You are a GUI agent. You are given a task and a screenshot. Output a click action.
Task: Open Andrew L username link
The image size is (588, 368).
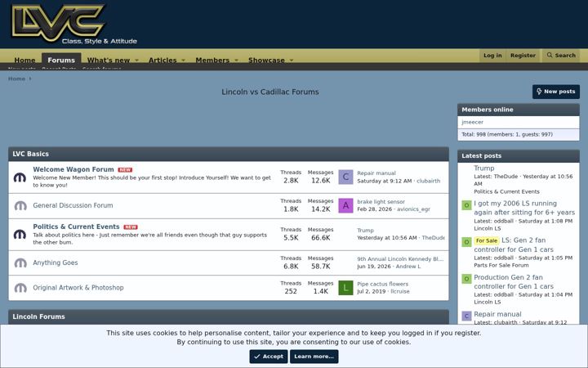(408, 267)
